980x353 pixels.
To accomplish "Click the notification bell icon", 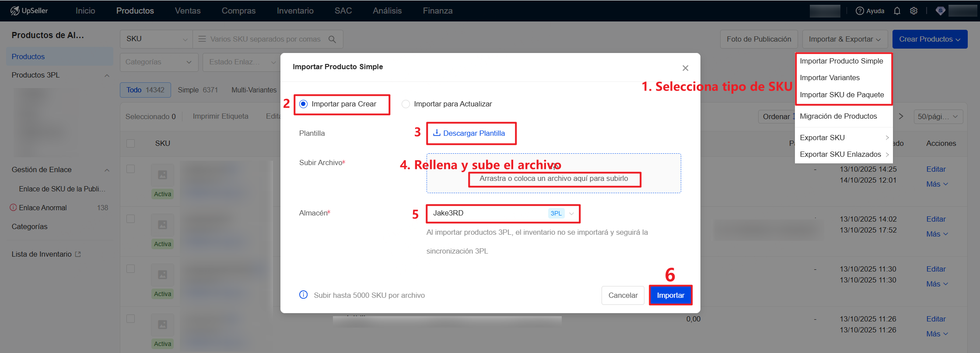I will tap(897, 11).
